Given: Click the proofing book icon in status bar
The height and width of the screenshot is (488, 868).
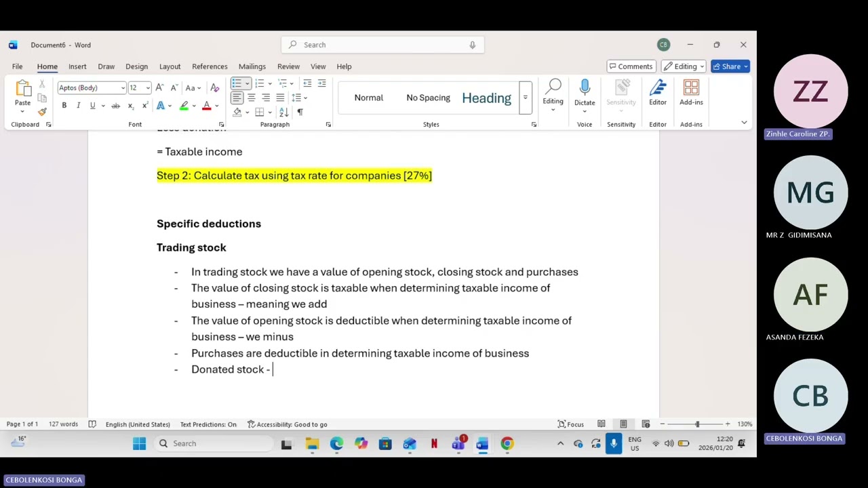Looking at the screenshot, I should [92, 424].
